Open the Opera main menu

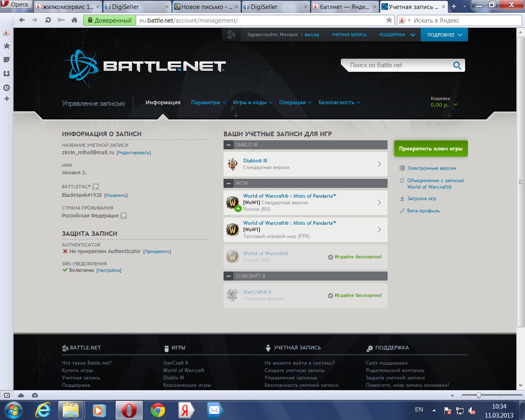point(16,5)
